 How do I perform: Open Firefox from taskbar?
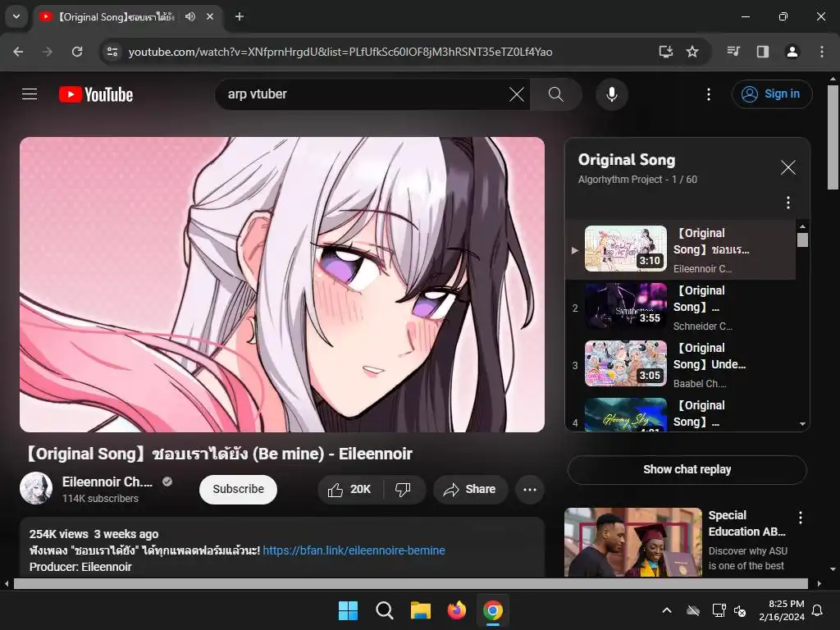(456, 610)
